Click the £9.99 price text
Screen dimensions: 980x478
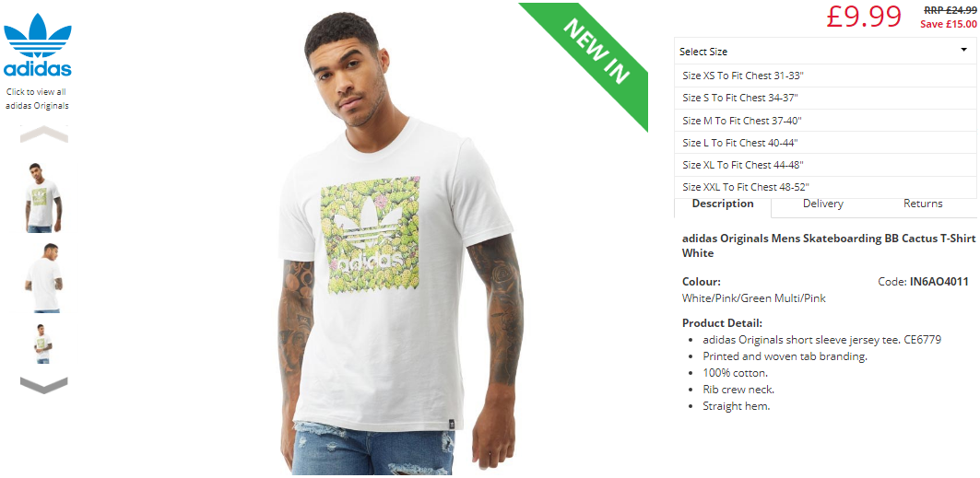click(x=864, y=17)
